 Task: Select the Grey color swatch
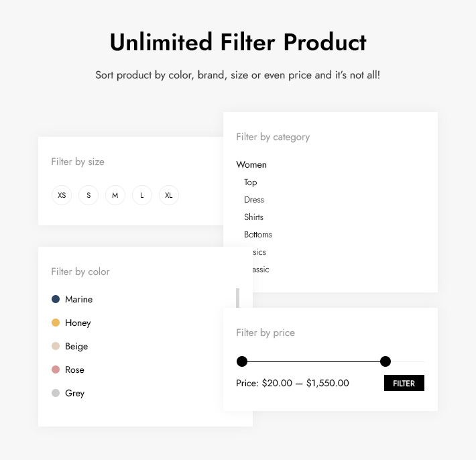click(x=56, y=393)
